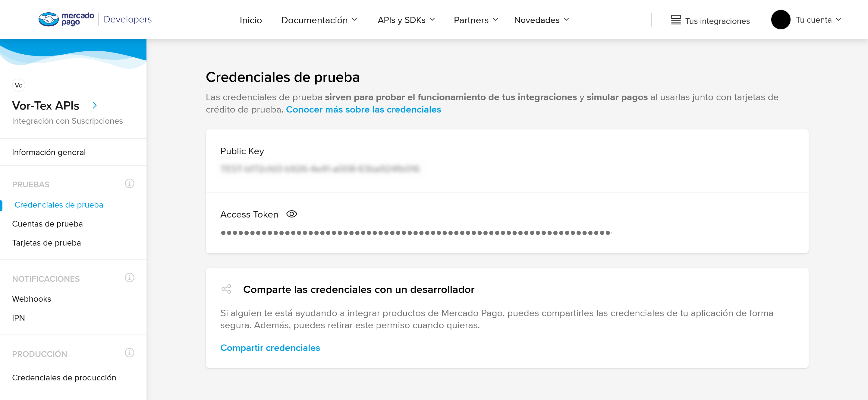Image resolution: width=868 pixels, height=400 pixels.
Task: Click the Vo application badge
Action: click(x=18, y=85)
